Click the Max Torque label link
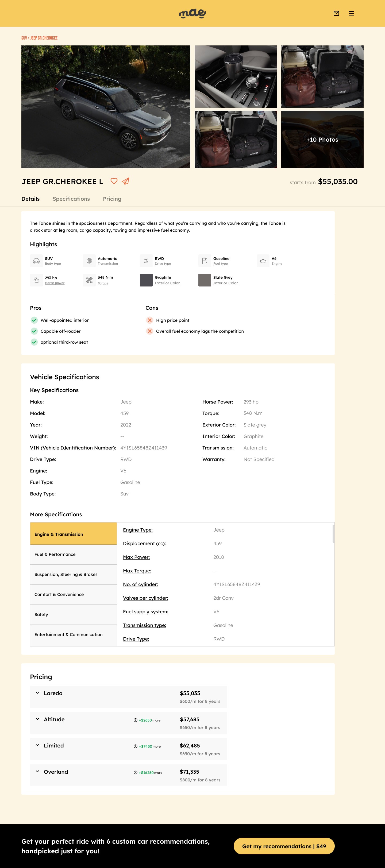The image size is (385, 868). point(137,571)
